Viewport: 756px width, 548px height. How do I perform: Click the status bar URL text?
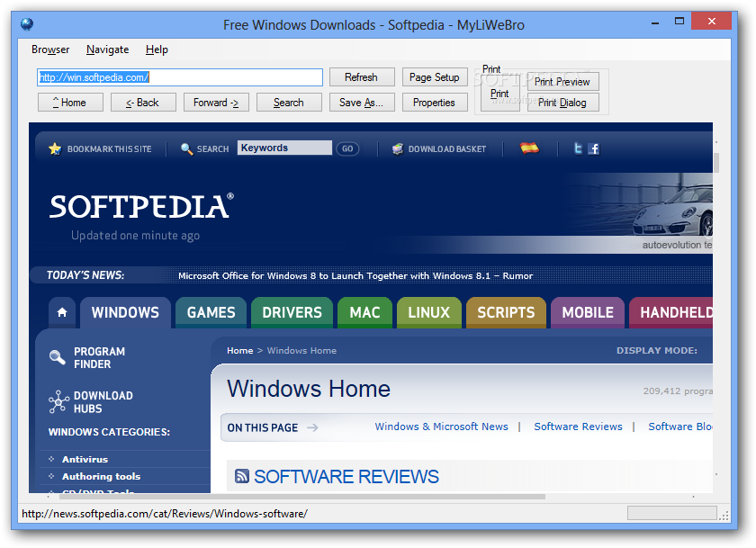(165, 514)
